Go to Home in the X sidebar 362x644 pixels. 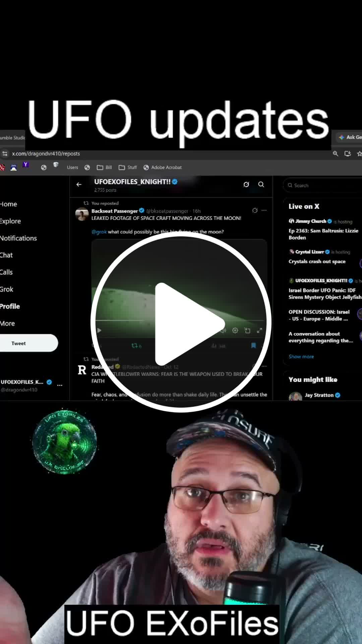8,204
